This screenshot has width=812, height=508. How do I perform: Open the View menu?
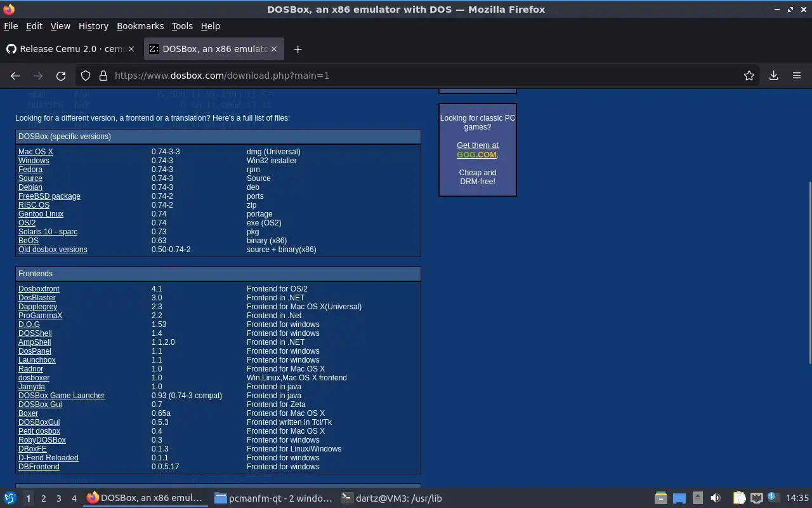point(60,26)
